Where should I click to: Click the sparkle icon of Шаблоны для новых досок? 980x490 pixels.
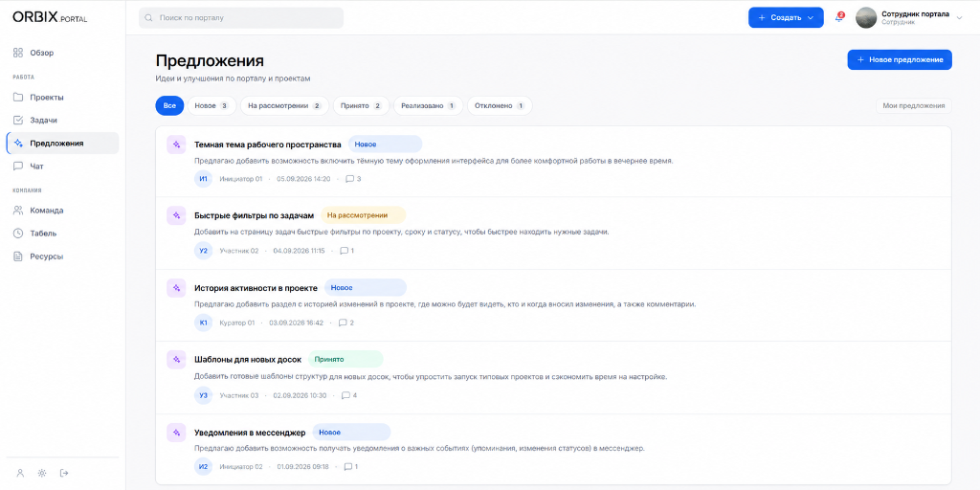pos(176,360)
